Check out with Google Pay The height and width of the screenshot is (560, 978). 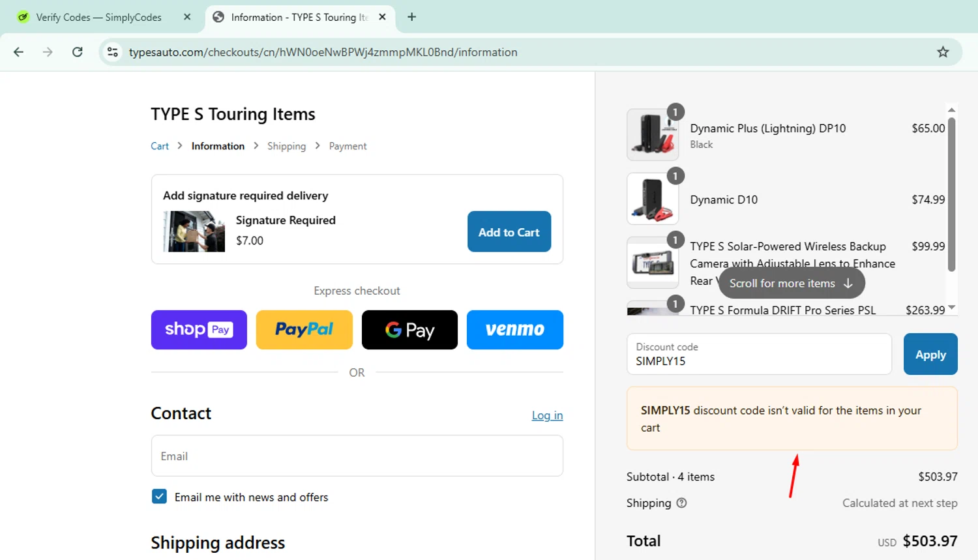coord(409,330)
